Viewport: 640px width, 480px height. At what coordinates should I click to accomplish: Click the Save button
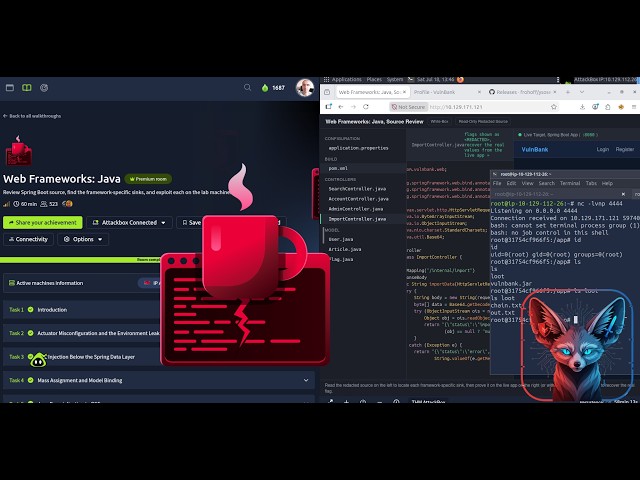[191, 222]
